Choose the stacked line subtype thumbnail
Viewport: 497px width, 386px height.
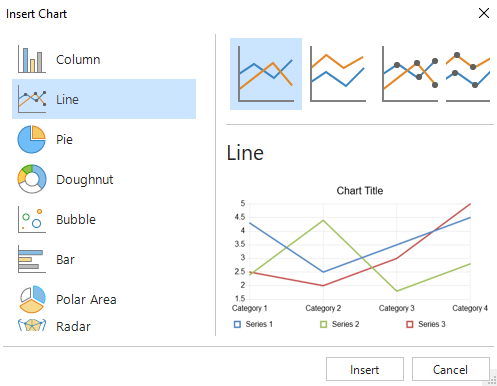coord(338,74)
